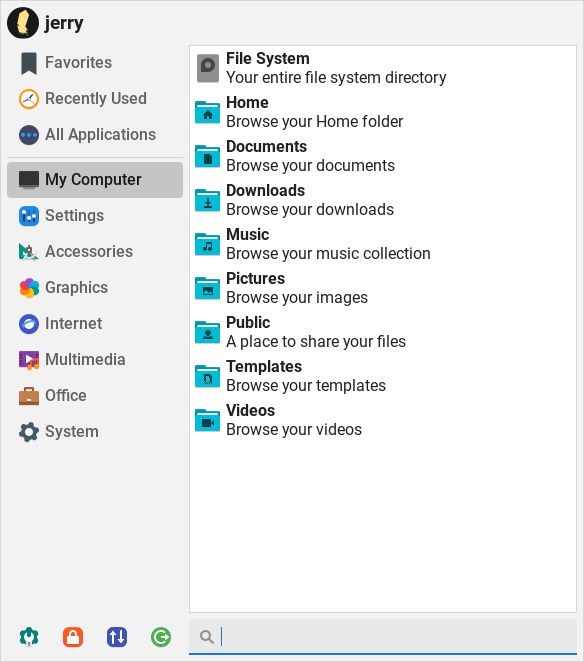Viewport: 584px width, 662px height.
Task: Click the green log out icon
Action: click(x=161, y=637)
